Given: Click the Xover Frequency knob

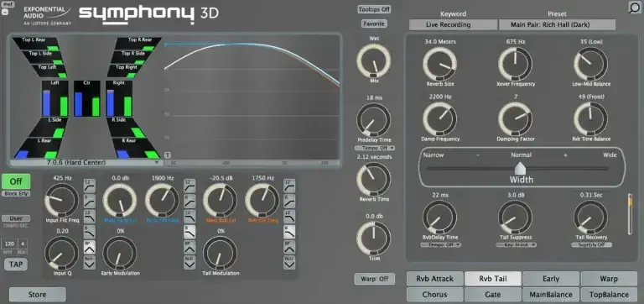Looking at the screenshot, I should [516, 64].
